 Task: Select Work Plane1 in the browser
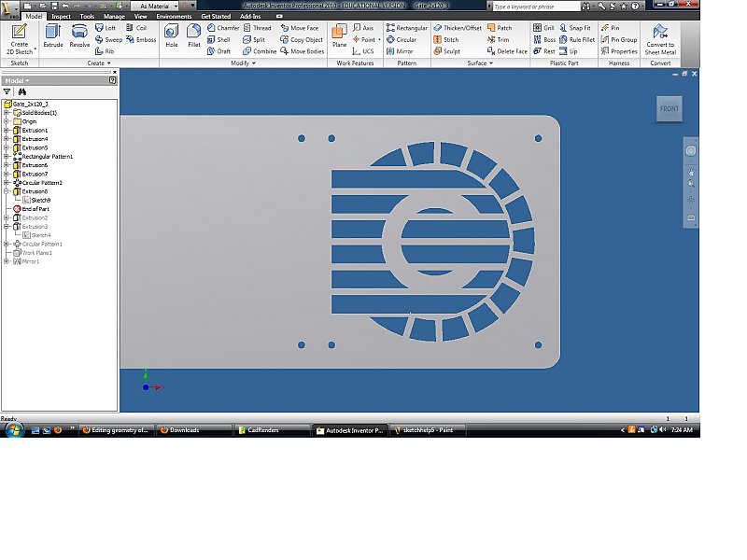point(33,252)
